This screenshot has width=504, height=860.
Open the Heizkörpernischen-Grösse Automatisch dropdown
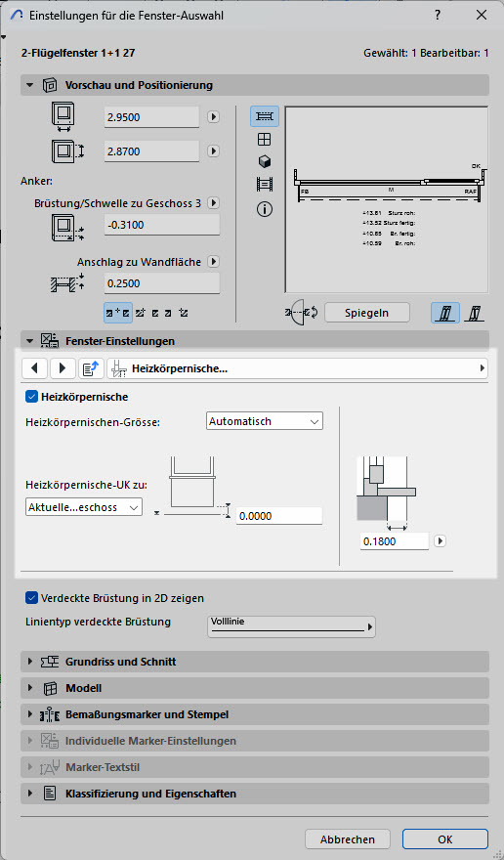point(266,421)
